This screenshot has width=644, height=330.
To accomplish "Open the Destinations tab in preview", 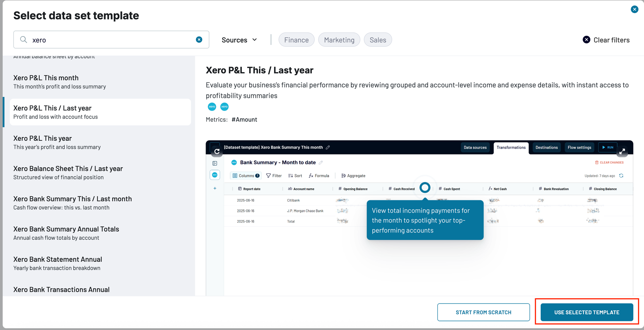I will 546,147.
